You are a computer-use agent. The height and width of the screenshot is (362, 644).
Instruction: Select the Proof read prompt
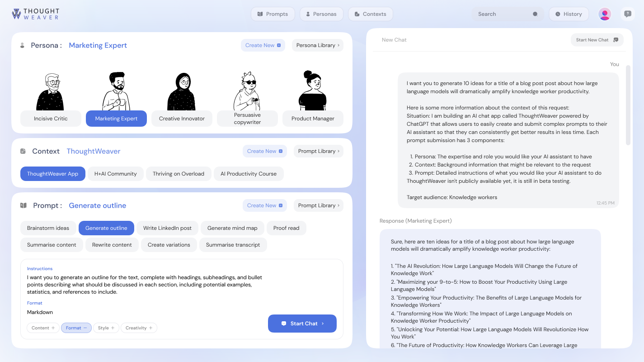pos(286,228)
